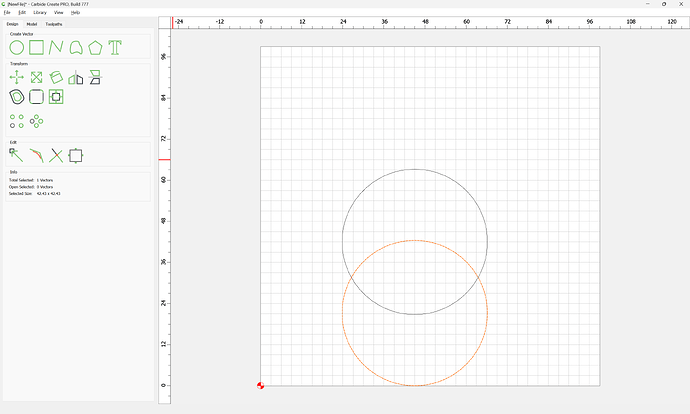Minimize the Carbide Create window
The height and width of the screenshot is (414, 690).
(x=648, y=4)
